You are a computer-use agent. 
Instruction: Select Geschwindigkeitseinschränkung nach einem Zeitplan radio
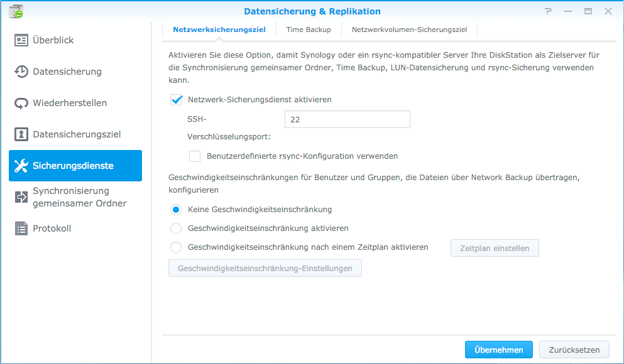[x=176, y=247]
